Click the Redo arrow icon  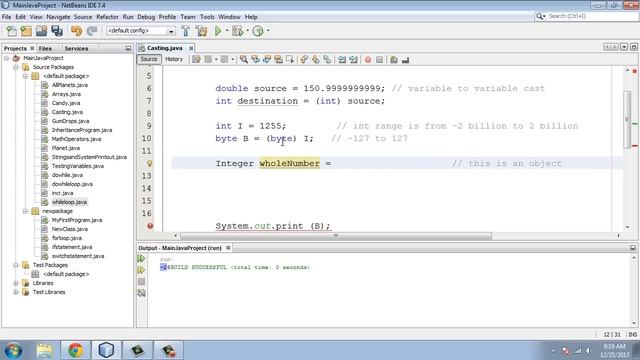coord(92,31)
